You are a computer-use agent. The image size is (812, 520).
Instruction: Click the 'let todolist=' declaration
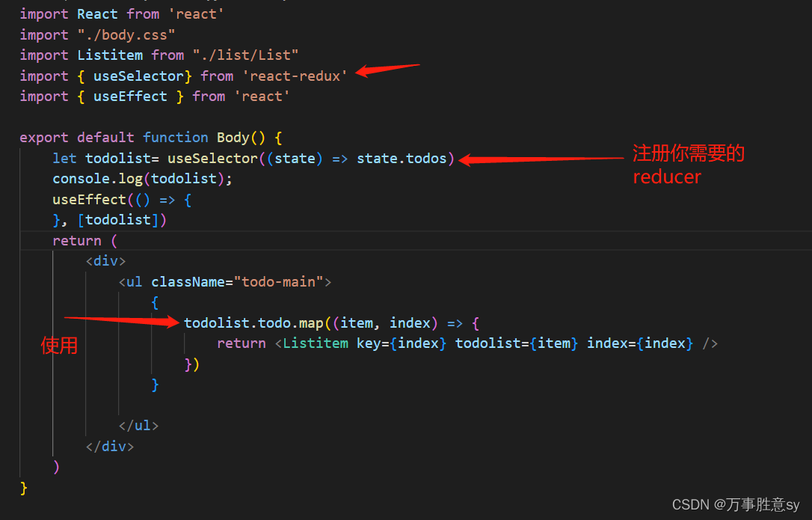pyautogui.click(x=105, y=158)
